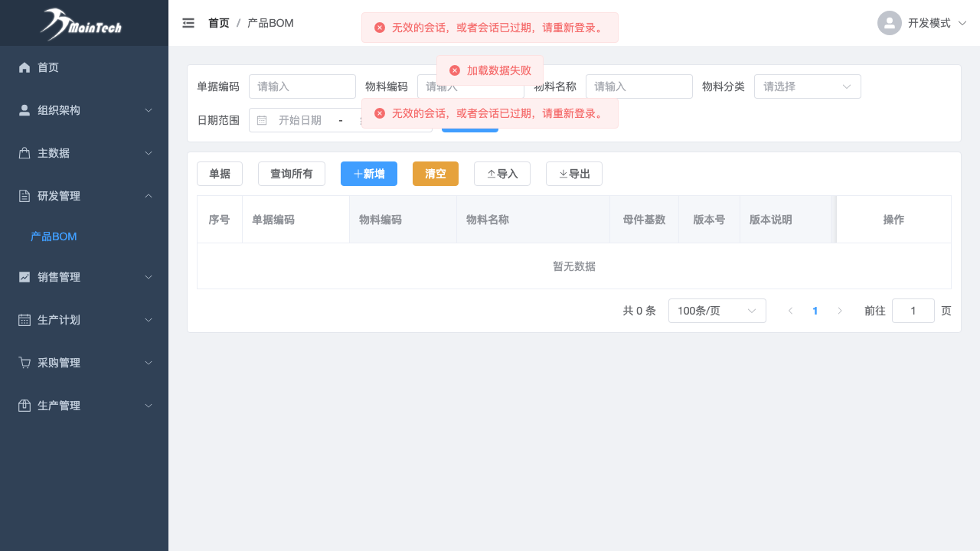Click the 生产管理 box icon
Screen dimensions: 980x551
24,406
